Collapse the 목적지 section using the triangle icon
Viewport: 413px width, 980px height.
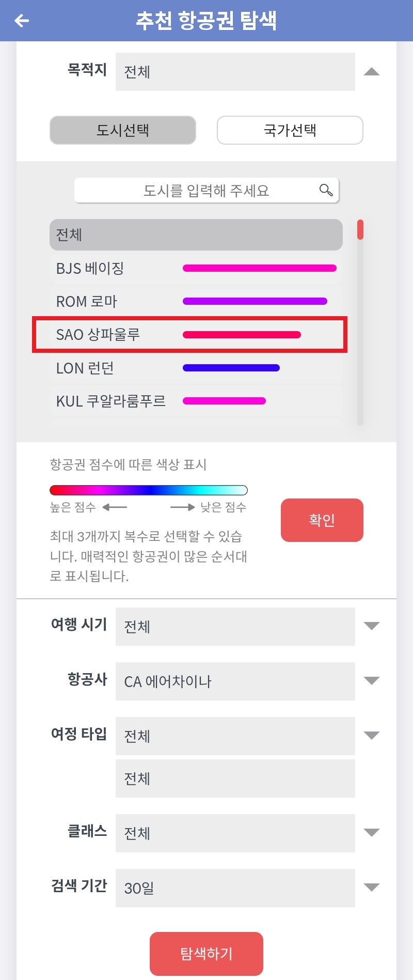(373, 71)
